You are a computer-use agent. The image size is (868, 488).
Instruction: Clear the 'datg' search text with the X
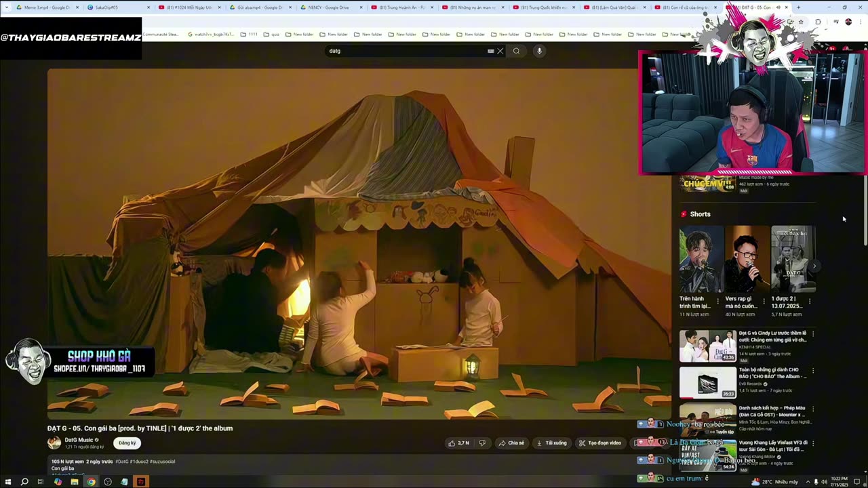coord(500,51)
